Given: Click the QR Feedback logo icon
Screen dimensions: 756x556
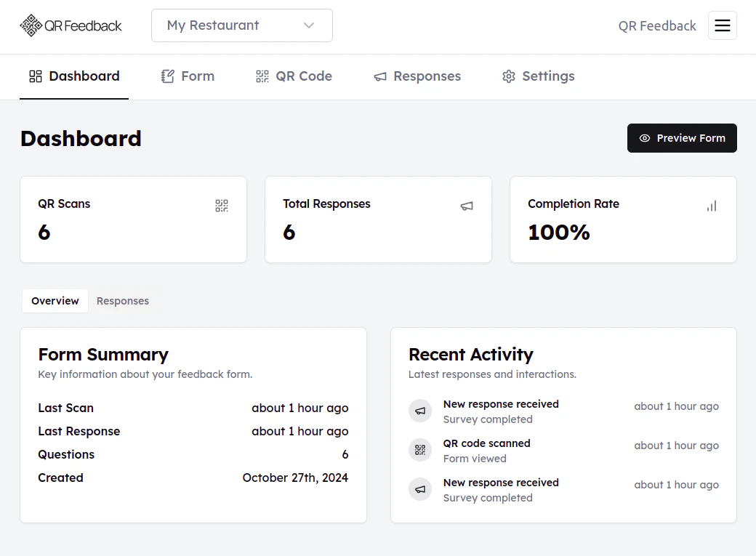Looking at the screenshot, I should (x=31, y=25).
